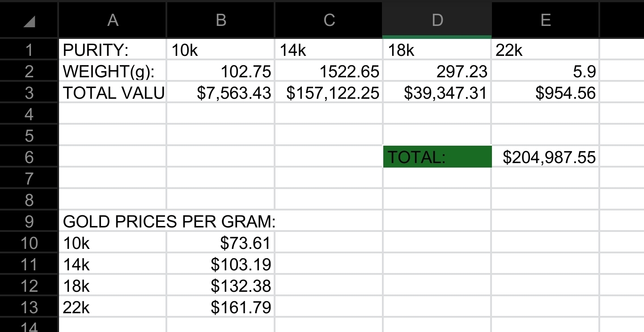Select the 22k purity cell in row 1
This screenshot has height=332, width=644.
[x=545, y=50]
